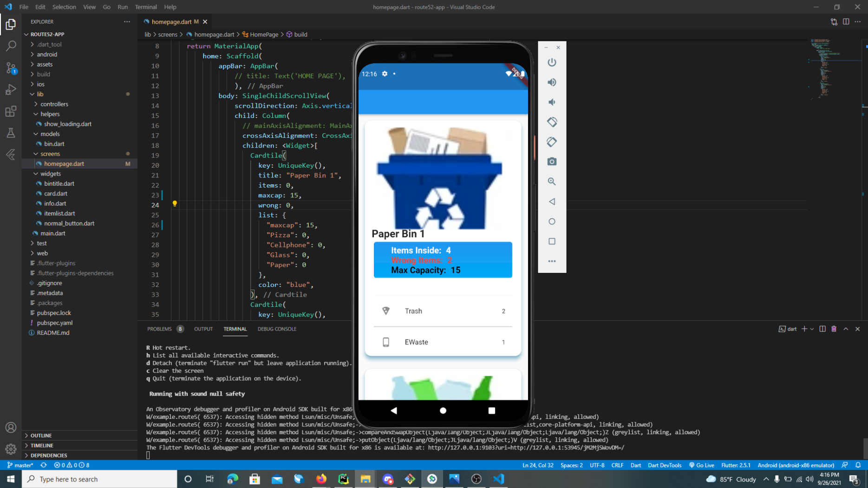This screenshot has width=868, height=488.
Task: Click Go Live in the status bar
Action: click(x=701, y=465)
